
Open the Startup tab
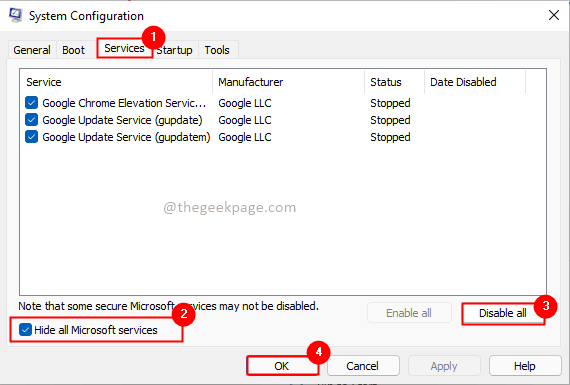click(x=175, y=50)
